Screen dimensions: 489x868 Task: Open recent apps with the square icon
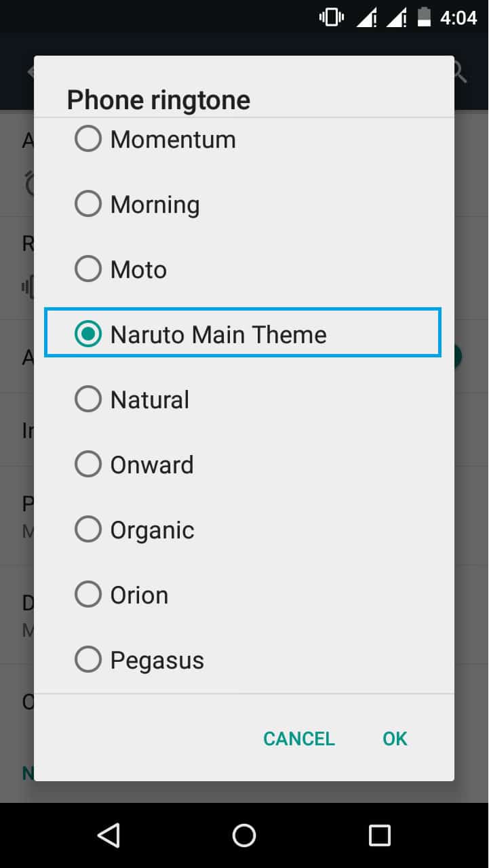click(x=380, y=835)
